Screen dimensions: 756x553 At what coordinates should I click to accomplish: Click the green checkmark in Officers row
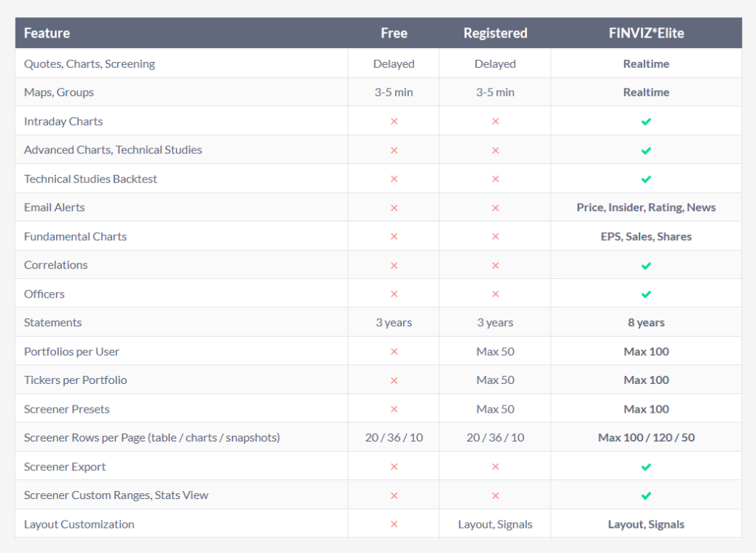point(646,294)
